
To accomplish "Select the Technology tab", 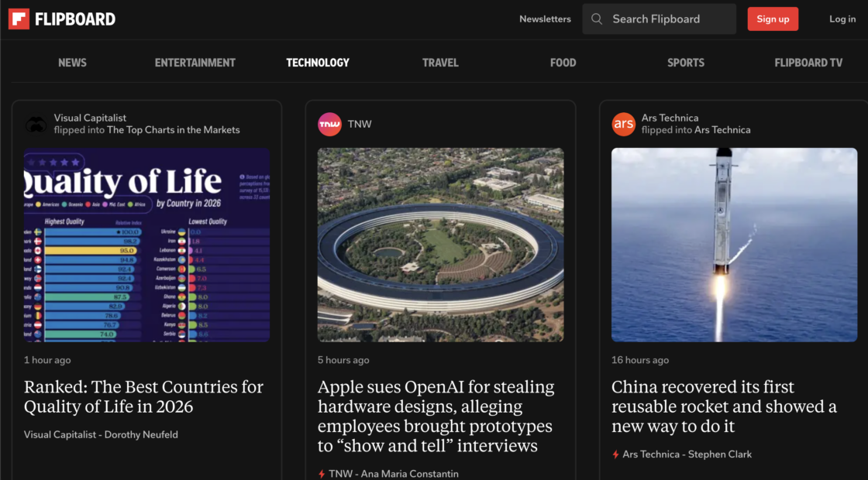I will pos(318,63).
